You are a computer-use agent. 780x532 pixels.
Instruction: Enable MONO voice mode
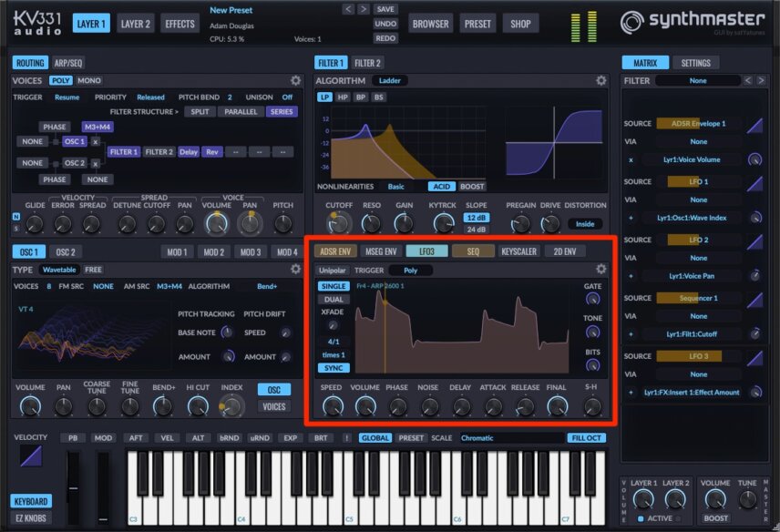[x=89, y=80]
